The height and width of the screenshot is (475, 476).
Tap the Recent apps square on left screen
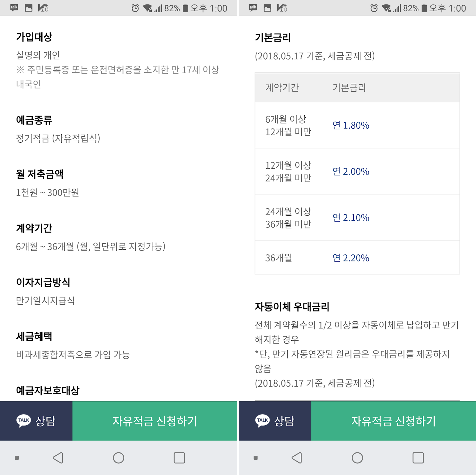point(179,458)
